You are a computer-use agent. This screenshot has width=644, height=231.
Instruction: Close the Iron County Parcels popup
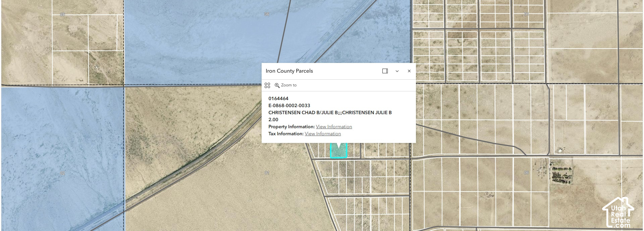coord(409,71)
